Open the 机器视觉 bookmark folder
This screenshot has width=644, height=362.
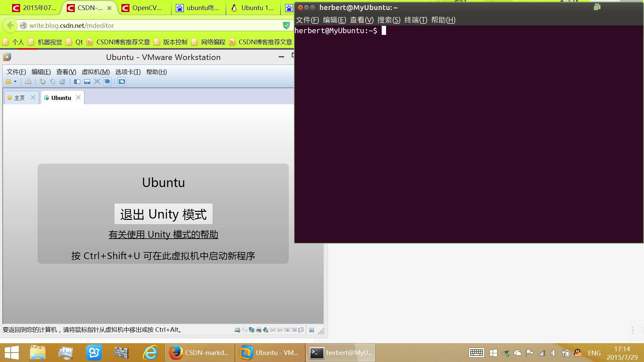45,42
